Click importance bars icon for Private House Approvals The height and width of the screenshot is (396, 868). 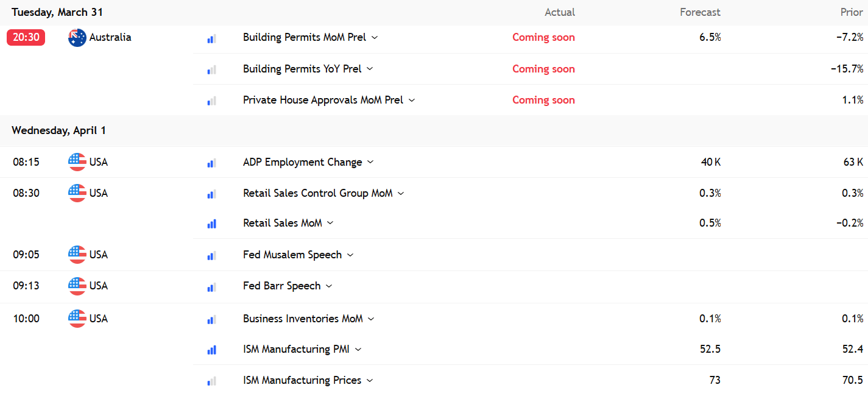(x=211, y=101)
